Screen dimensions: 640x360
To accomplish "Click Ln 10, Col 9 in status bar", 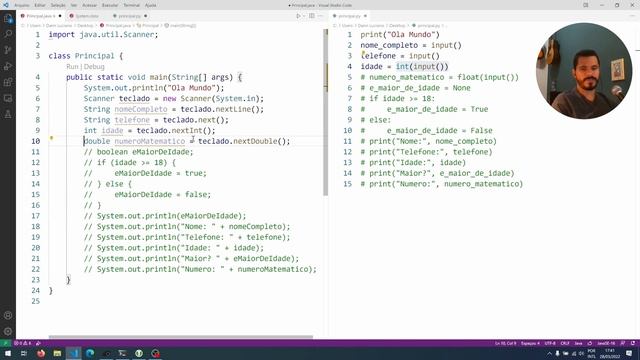I will pyautogui.click(x=506, y=343).
